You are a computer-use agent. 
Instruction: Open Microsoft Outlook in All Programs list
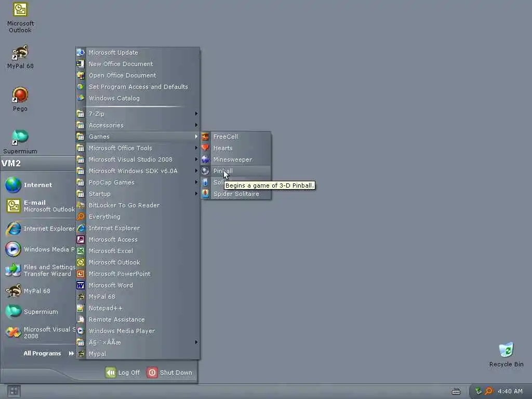click(x=138, y=262)
